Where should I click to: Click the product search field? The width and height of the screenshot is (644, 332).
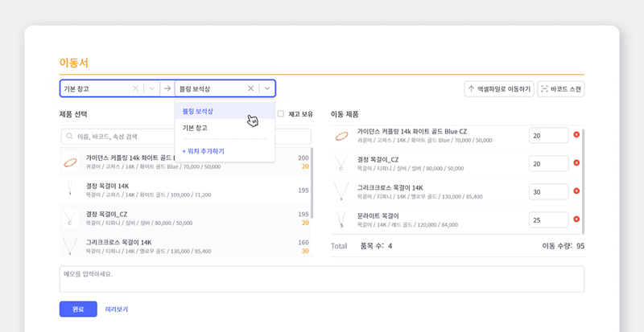(x=185, y=137)
